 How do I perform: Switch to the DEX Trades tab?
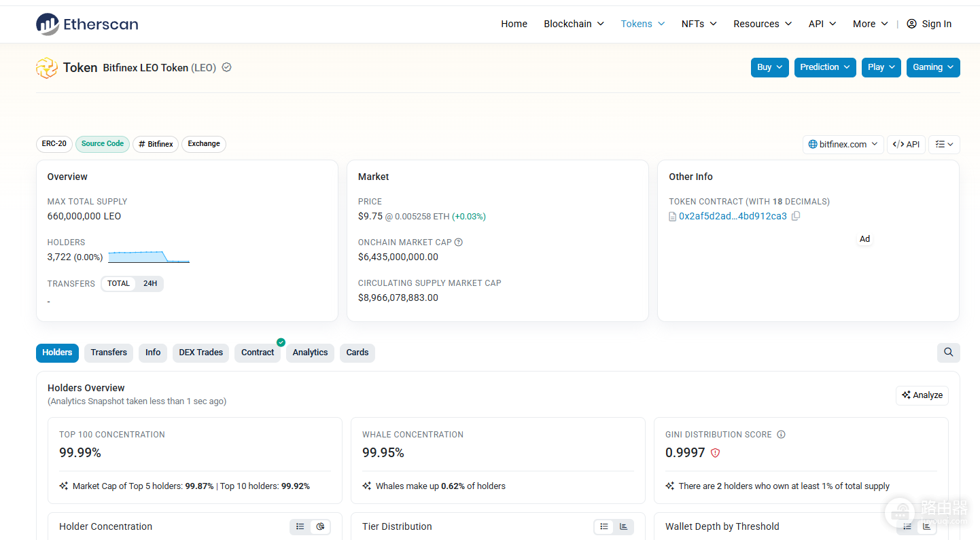click(201, 353)
